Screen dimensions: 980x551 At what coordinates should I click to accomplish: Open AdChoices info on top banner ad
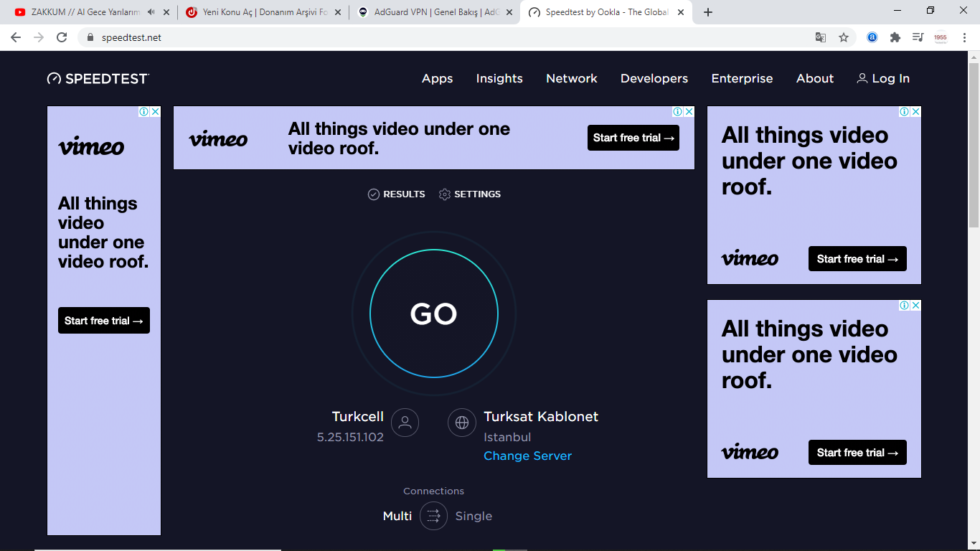pyautogui.click(x=678, y=112)
